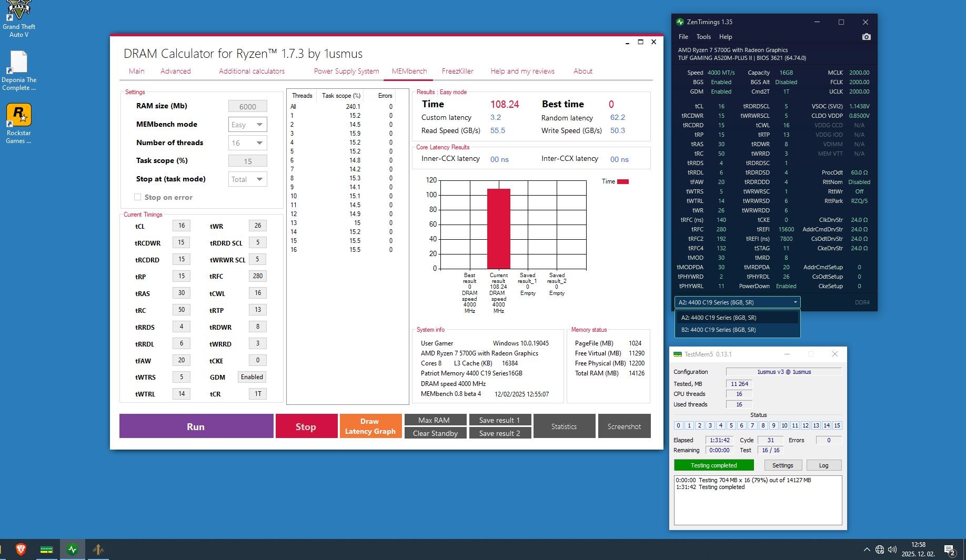Image resolution: width=966 pixels, height=560 pixels.
Task: Show hidden system tray icons
Action: [867, 549]
